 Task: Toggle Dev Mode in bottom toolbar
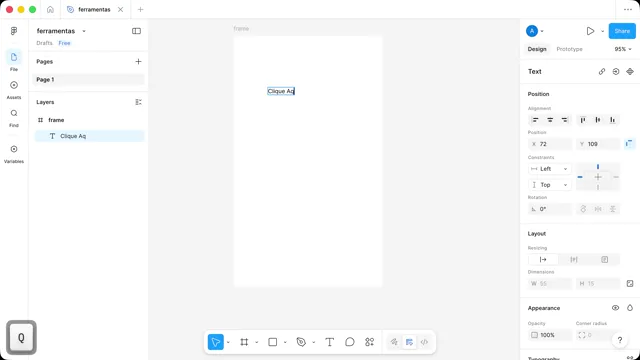click(424, 342)
